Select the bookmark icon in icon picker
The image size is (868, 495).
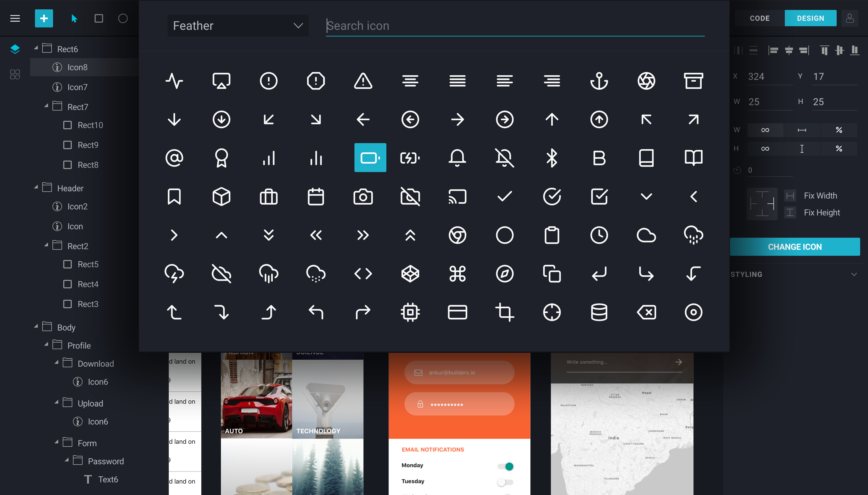[x=174, y=196]
